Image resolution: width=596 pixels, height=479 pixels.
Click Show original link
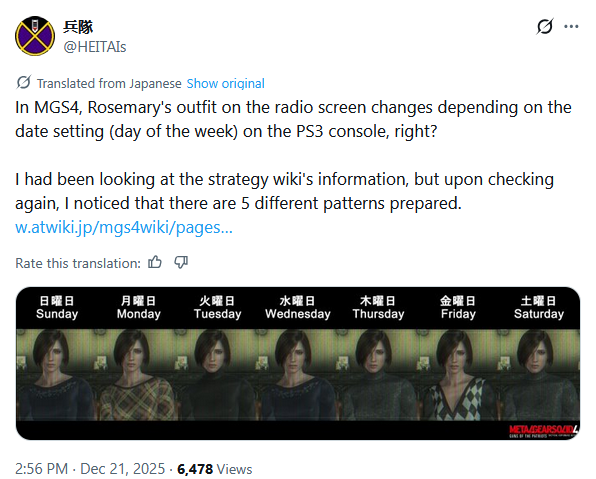[x=225, y=83]
